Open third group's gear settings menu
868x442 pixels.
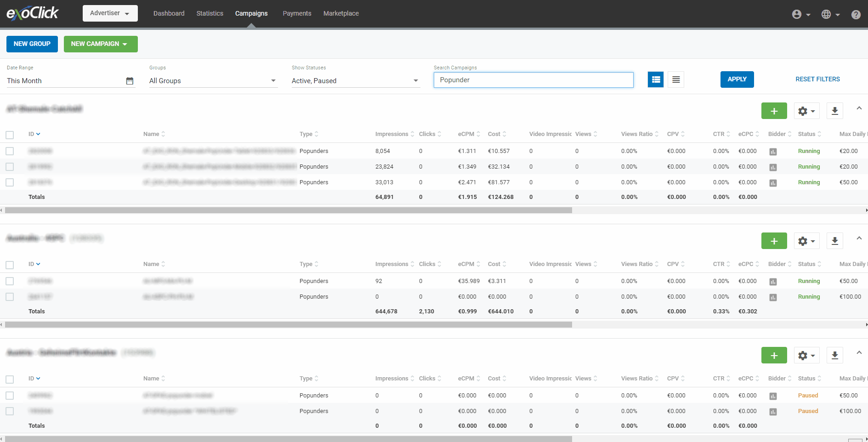click(806, 355)
